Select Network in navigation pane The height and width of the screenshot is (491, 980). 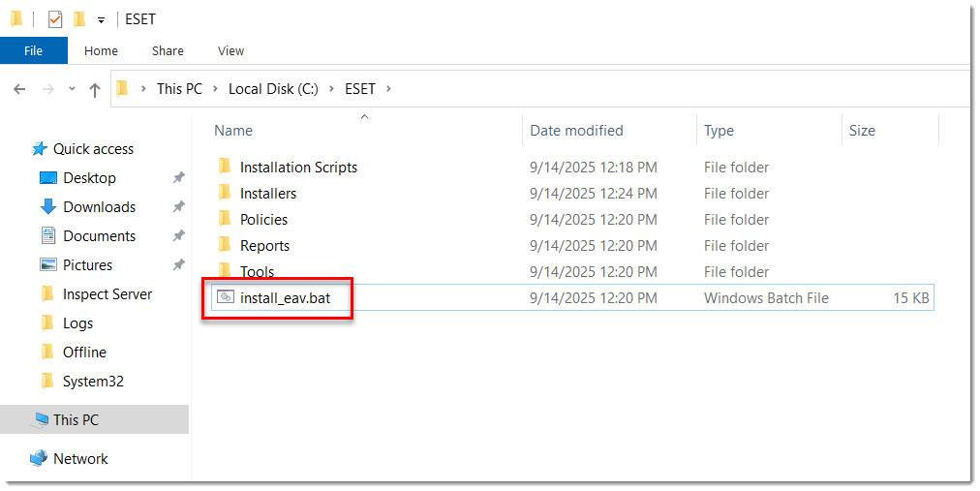point(80,458)
